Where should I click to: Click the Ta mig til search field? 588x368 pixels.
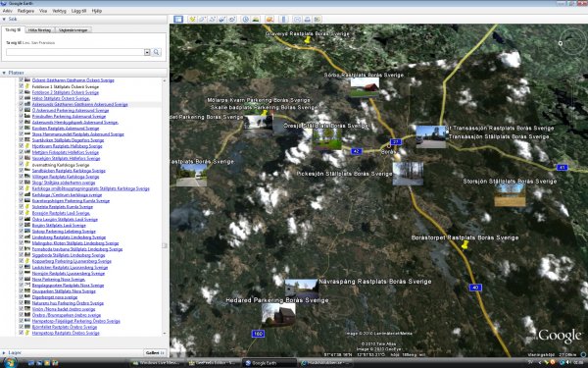[x=75, y=52]
